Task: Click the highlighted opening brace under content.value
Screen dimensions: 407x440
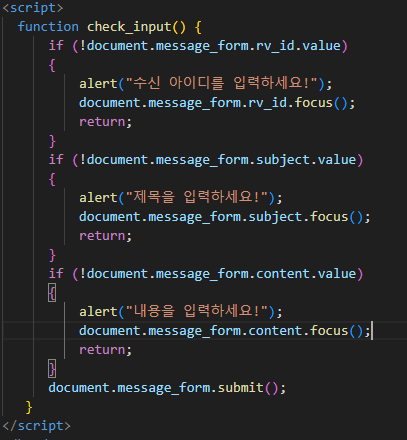Action: tap(52, 293)
